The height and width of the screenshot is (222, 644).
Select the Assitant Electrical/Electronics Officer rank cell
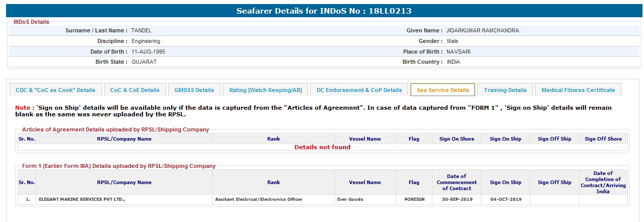(259, 199)
